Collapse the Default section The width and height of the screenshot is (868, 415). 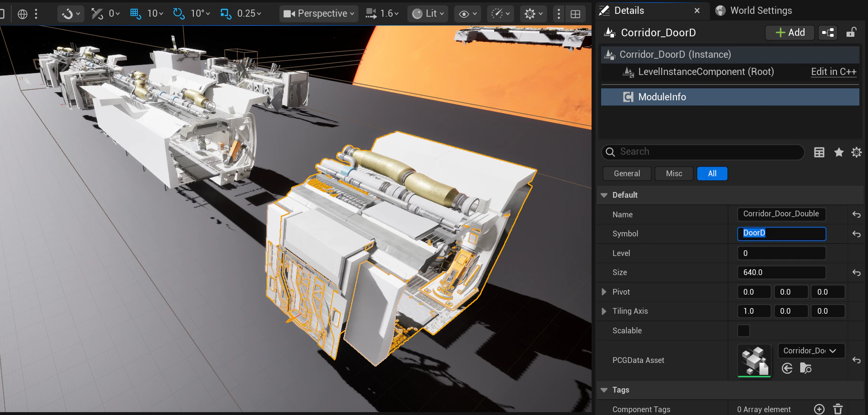[x=604, y=195]
